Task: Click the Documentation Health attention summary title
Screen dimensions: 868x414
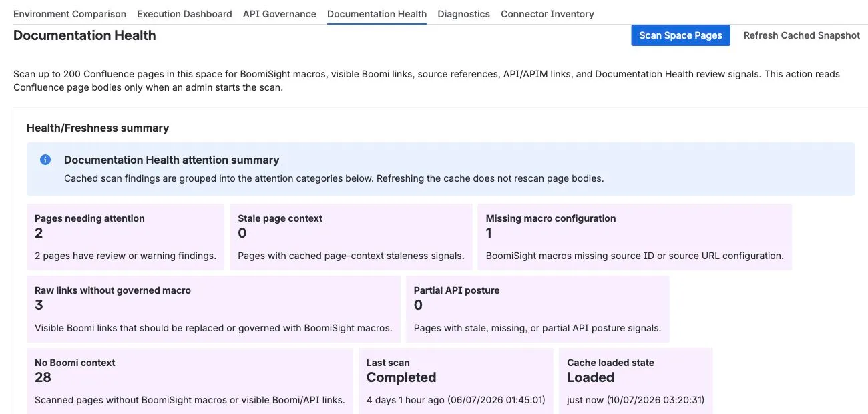Action: click(x=172, y=160)
